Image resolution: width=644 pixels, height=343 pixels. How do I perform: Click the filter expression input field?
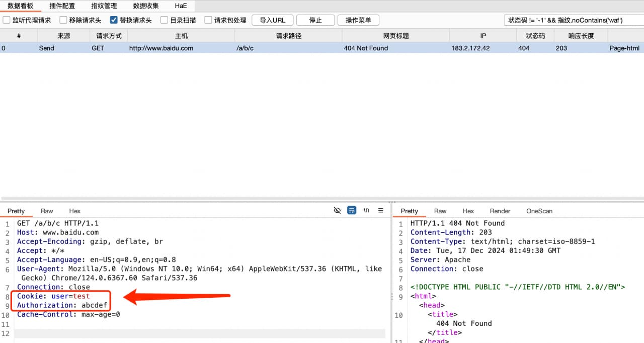(573, 20)
